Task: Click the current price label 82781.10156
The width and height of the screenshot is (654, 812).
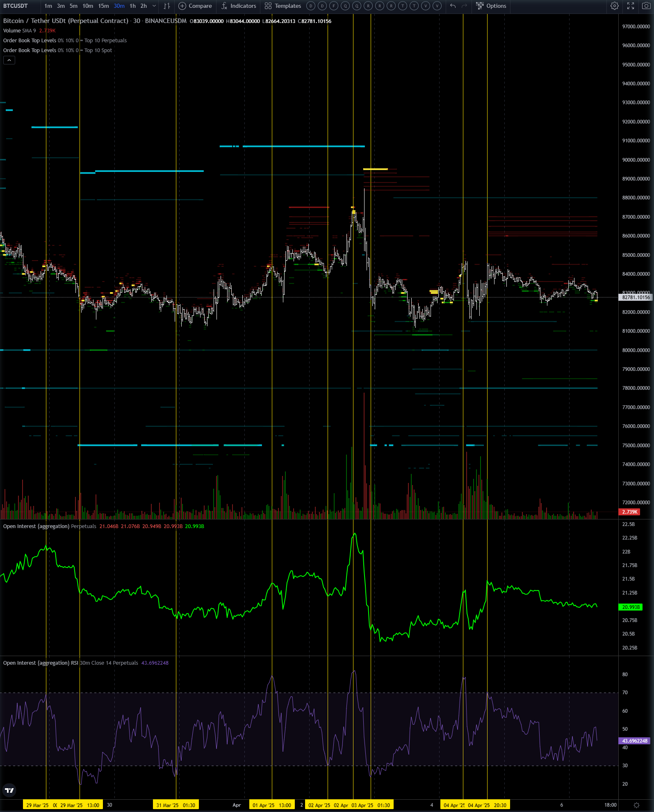Action: (636, 297)
